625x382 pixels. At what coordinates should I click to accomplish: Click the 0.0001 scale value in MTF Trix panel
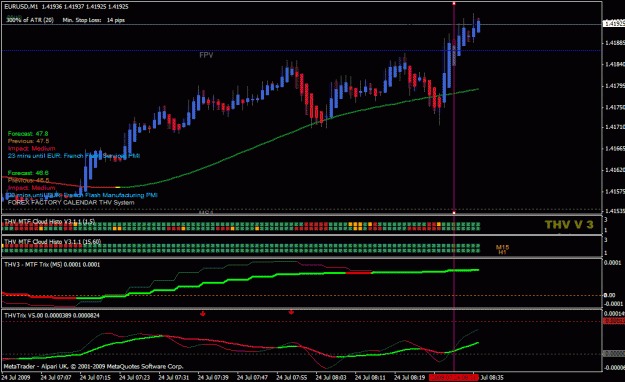tap(613, 262)
